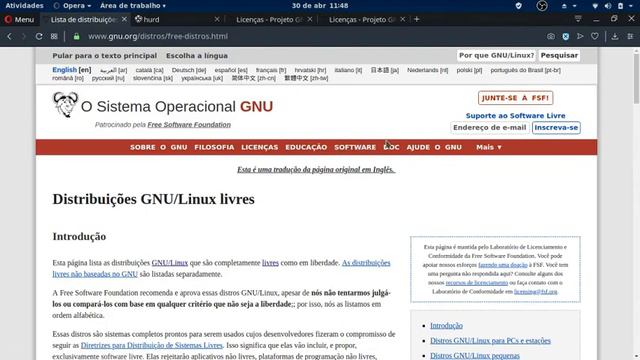Open the Opera application menu dropdown
The width and height of the screenshot is (640, 360).
pyautogui.click(x=72, y=6)
